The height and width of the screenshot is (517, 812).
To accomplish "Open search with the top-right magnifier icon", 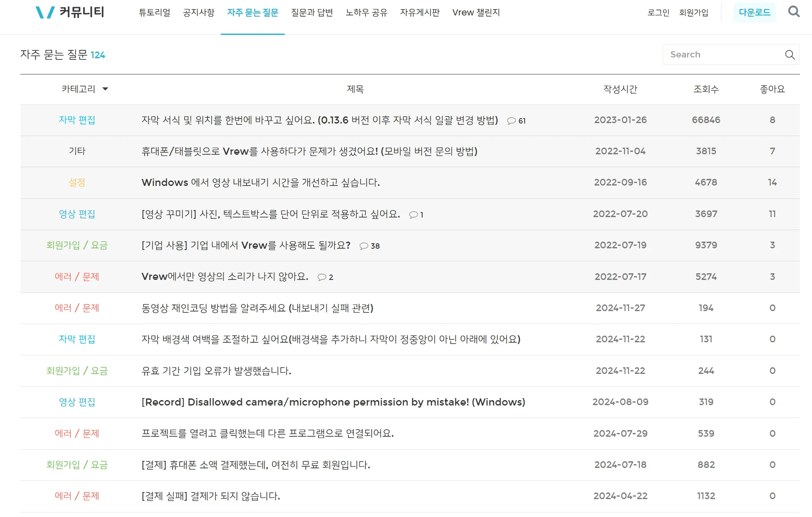I will coord(794,12).
